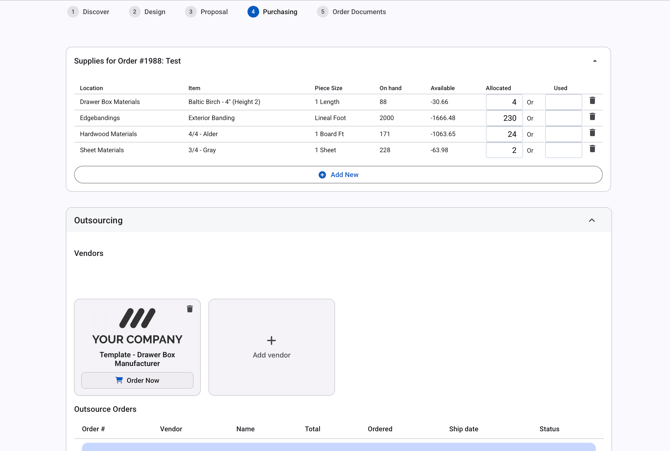Select the Hardwood Materials location cell

tap(109, 134)
